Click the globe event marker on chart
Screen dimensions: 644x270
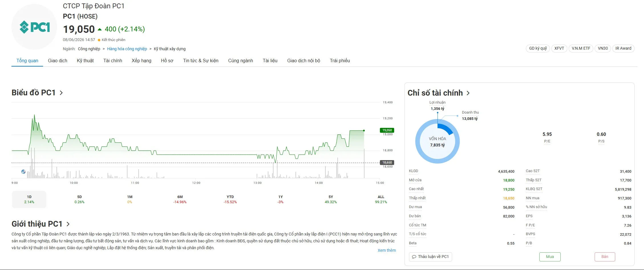point(23,172)
